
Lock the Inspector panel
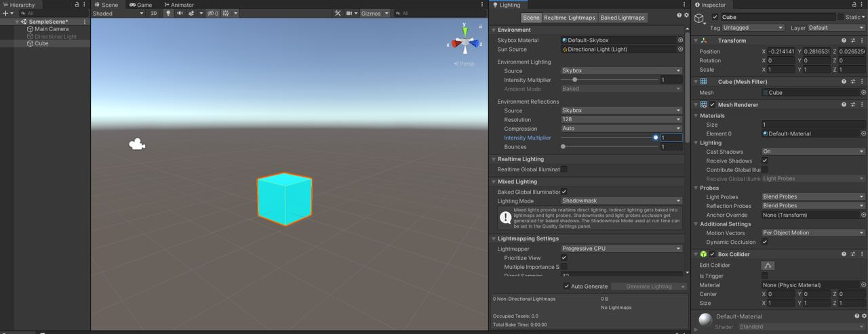(x=854, y=4)
